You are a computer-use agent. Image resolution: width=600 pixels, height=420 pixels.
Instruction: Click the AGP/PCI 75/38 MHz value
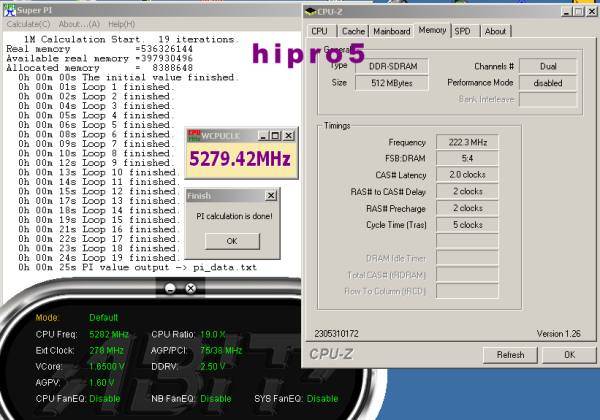pyautogui.click(x=221, y=350)
